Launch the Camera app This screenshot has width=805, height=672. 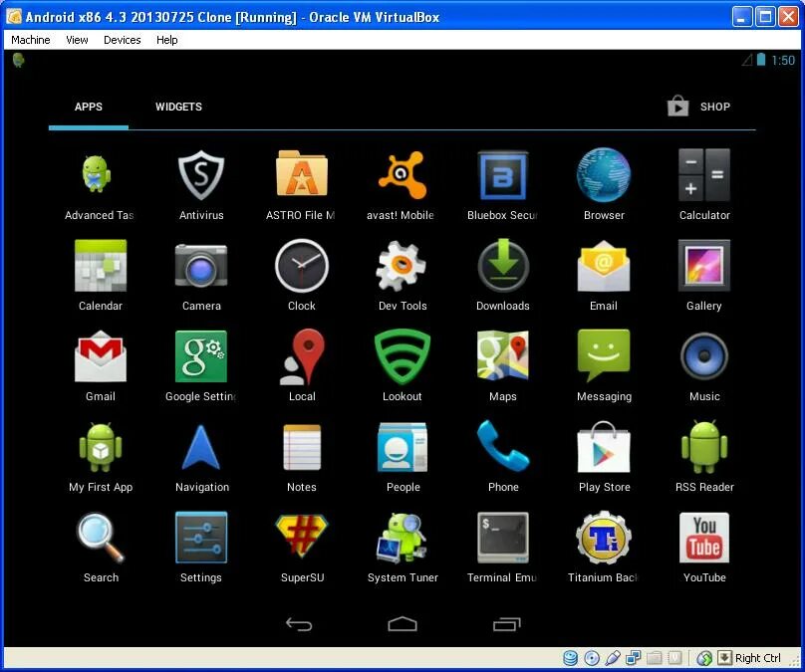click(200, 266)
